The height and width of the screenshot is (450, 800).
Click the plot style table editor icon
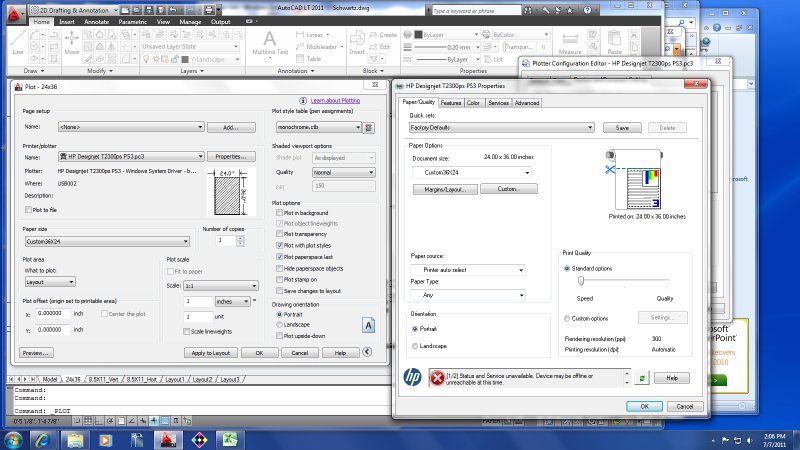(368, 128)
